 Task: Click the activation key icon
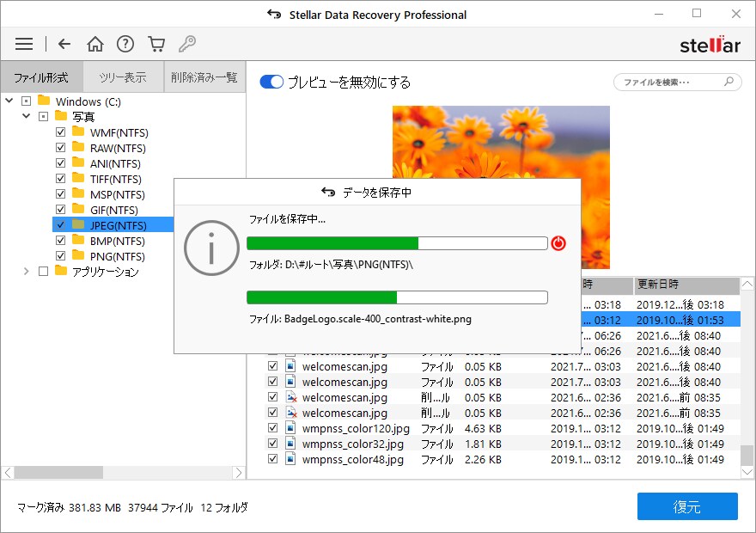click(x=187, y=44)
